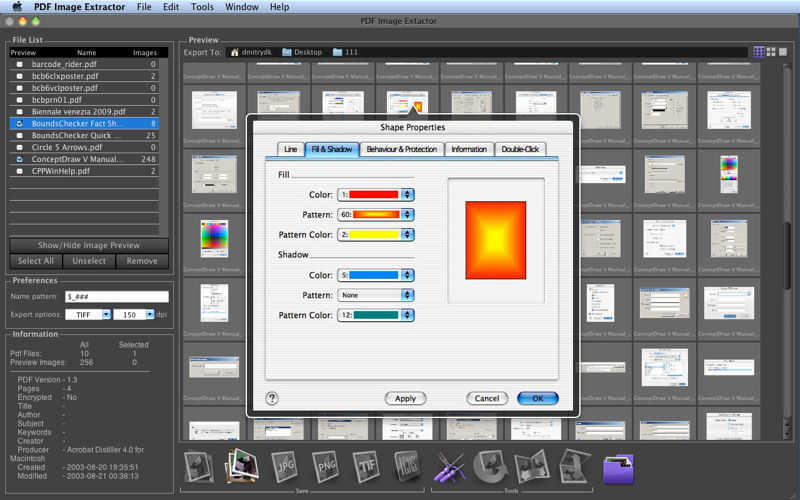Select the Fill & Shadow tab
Viewport: 800px width, 500px height.
pyautogui.click(x=332, y=149)
